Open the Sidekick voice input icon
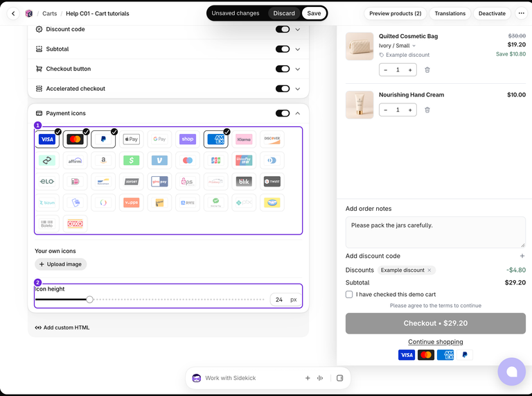532x396 pixels. pos(320,378)
